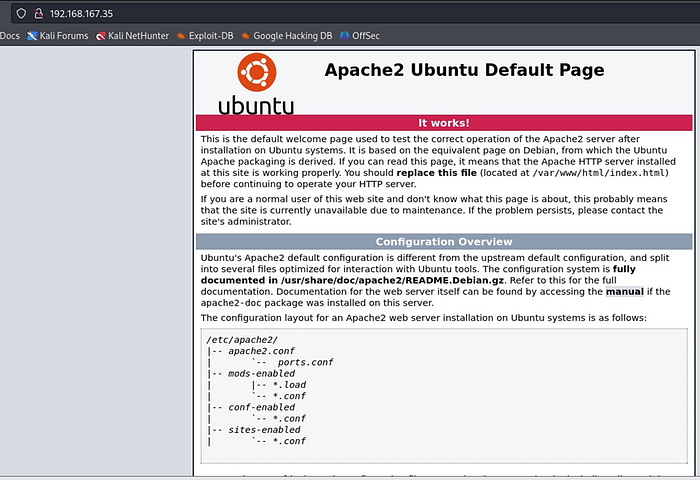Open the OffSec bookmark
Screen dimensions: 700x480
tap(360, 36)
